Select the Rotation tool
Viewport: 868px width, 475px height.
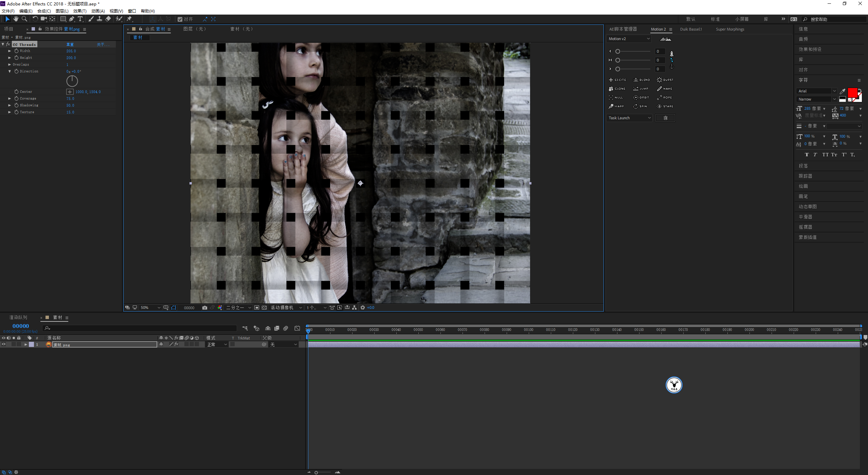[x=35, y=19]
